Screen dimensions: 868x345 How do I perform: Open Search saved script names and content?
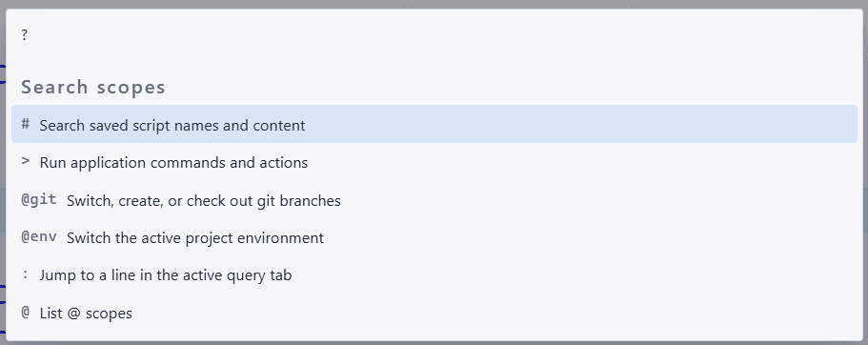coord(172,125)
